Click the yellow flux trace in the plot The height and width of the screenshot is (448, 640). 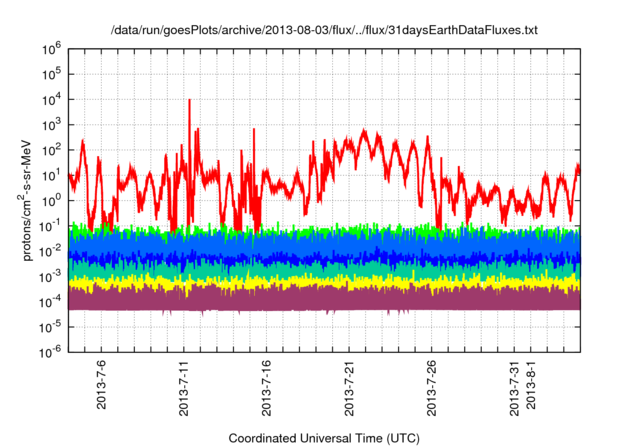tap(324, 282)
